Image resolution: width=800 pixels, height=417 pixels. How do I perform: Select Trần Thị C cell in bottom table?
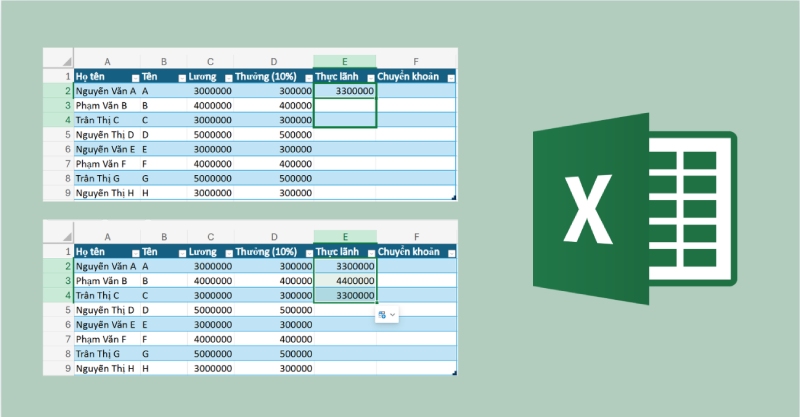[108, 296]
